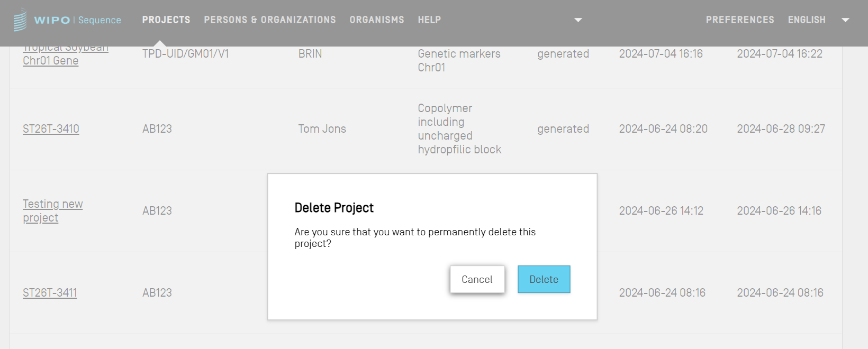Image resolution: width=868 pixels, height=349 pixels.
Task: Open the ST26T-3411 project link
Action: click(x=50, y=293)
